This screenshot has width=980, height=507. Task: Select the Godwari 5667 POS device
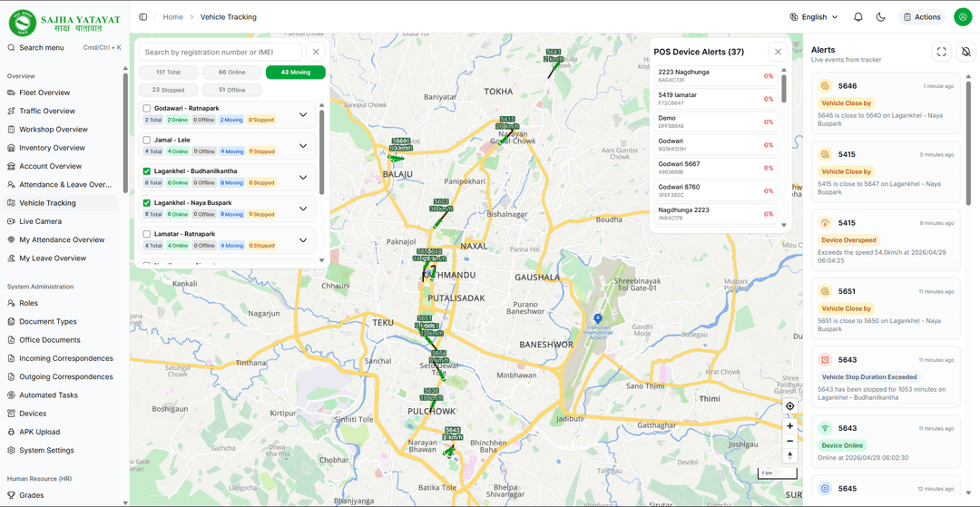coord(715,168)
